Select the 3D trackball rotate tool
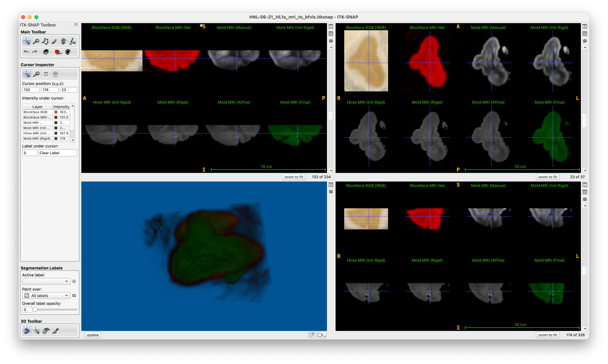This screenshot has height=364, width=608. [x=27, y=331]
